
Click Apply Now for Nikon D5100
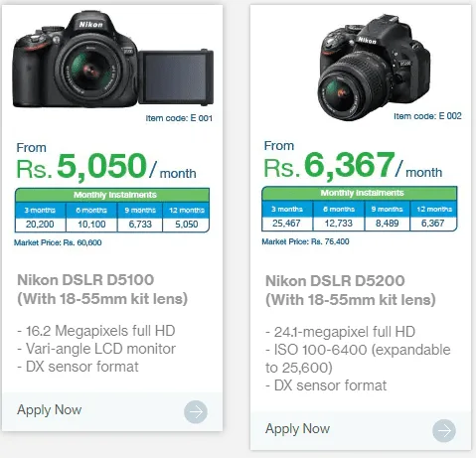(49, 410)
